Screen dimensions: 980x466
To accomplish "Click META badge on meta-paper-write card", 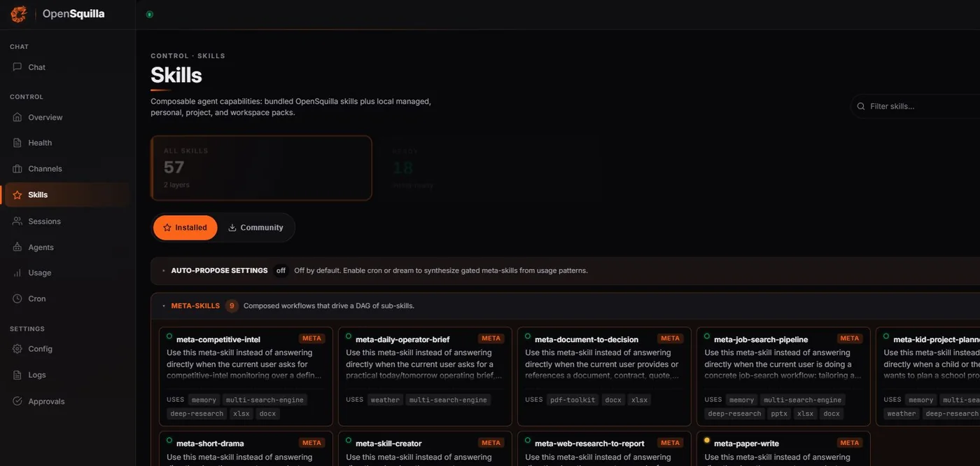I will pos(850,443).
